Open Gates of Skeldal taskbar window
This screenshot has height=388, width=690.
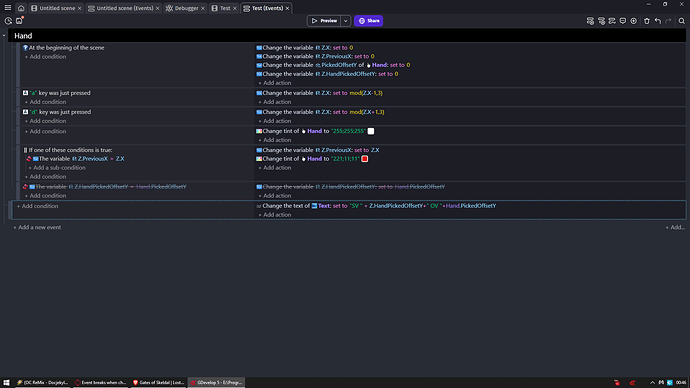click(159, 383)
